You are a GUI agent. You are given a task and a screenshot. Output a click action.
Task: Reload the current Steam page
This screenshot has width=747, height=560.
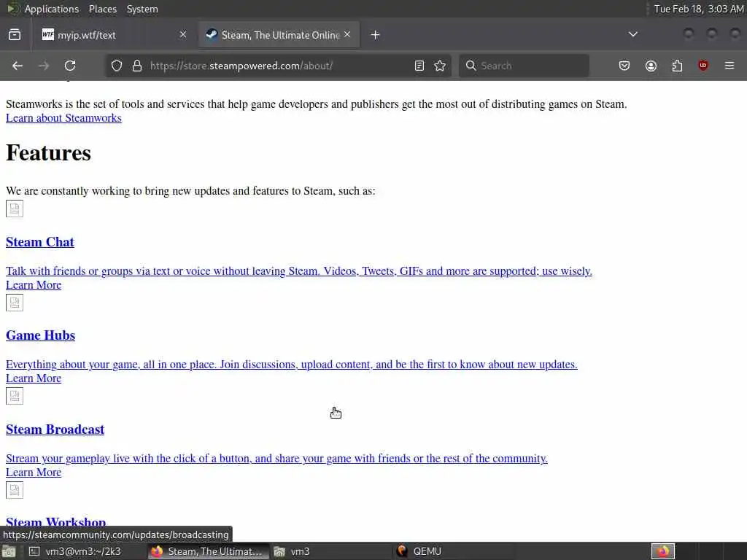tap(70, 66)
